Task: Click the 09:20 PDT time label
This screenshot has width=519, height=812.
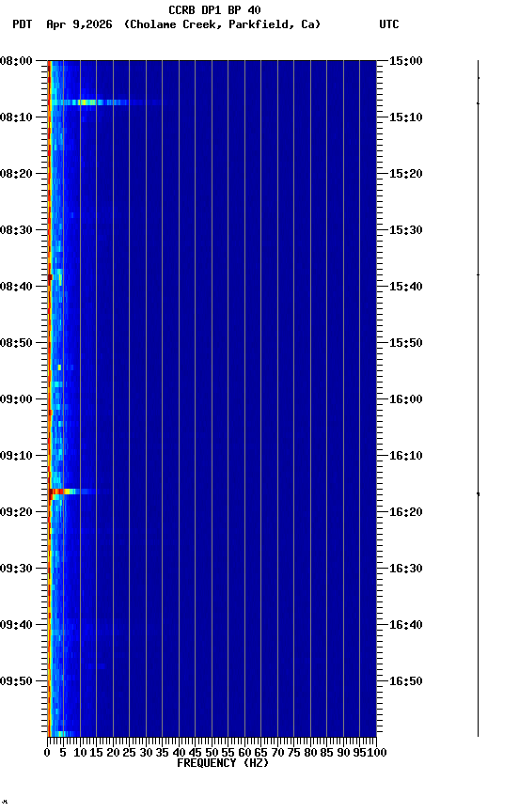Action: [16, 512]
